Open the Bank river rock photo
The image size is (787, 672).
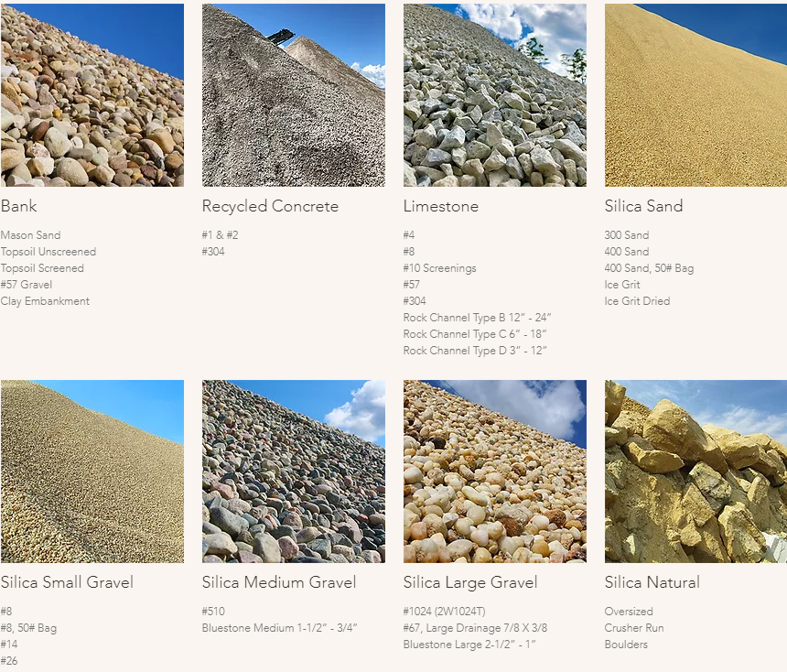(x=92, y=95)
